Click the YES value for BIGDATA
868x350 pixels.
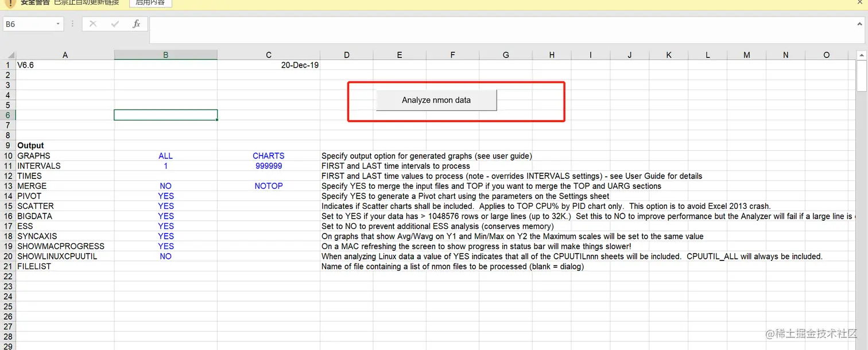click(x=166, y=216)
